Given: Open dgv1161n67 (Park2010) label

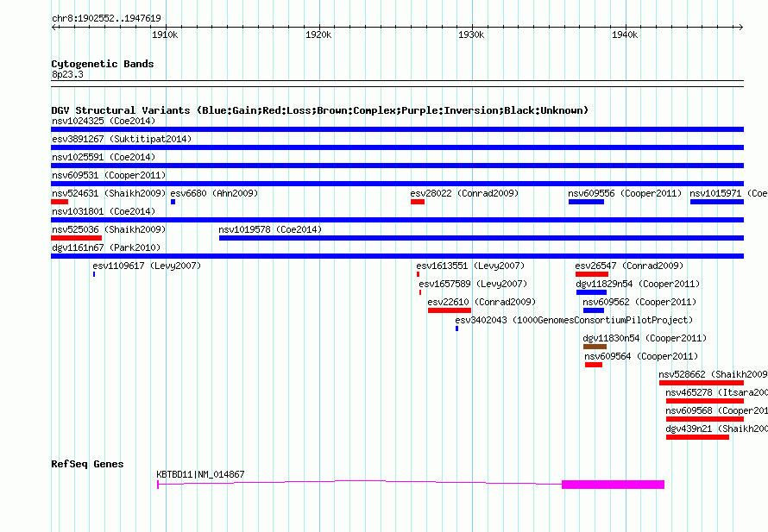Looking at the screenshot, I should pyautogui.click(x=106, y=247).
